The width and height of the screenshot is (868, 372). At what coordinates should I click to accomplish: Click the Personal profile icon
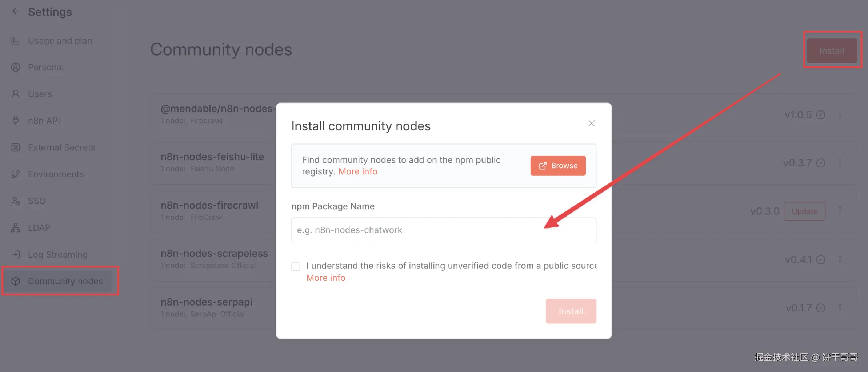15,67
